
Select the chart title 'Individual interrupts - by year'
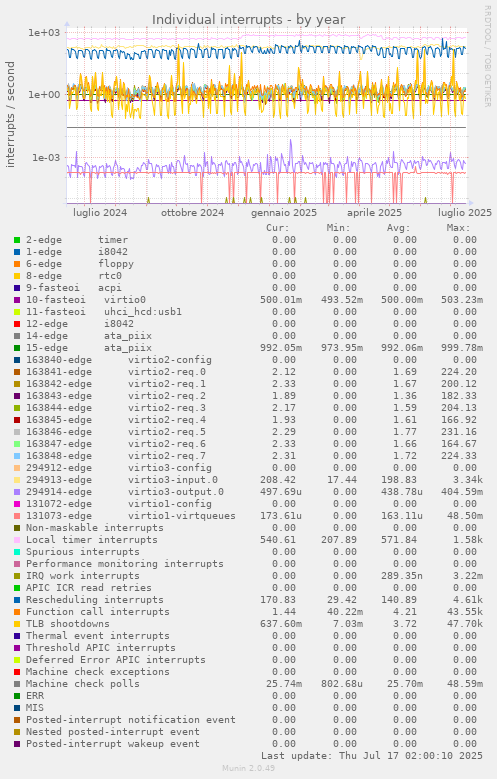248,20
